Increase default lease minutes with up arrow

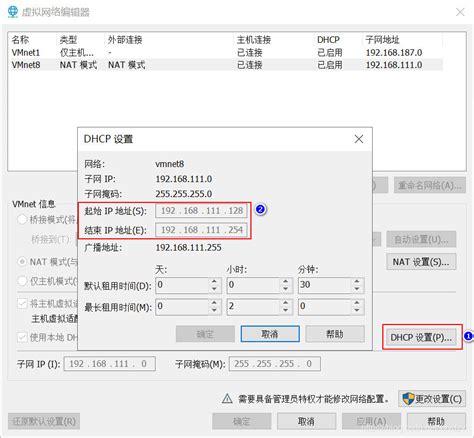tap(357, 282)
